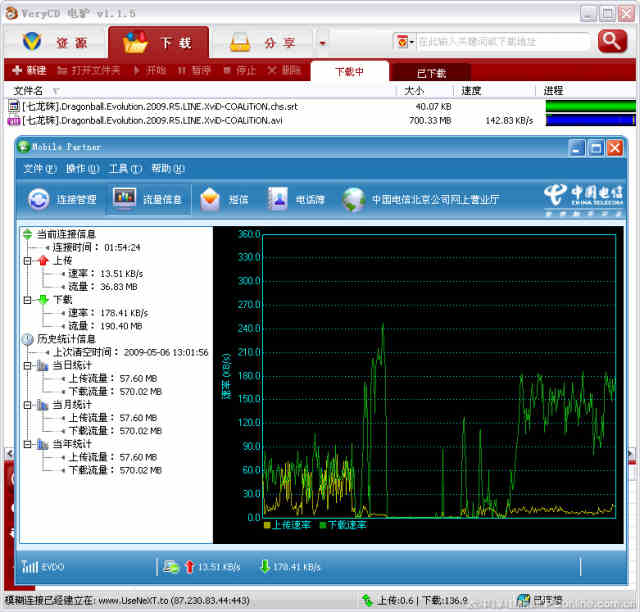The image size is (640, 612).
Task: Open the search type dropdown icon
Action: (405, 42)
